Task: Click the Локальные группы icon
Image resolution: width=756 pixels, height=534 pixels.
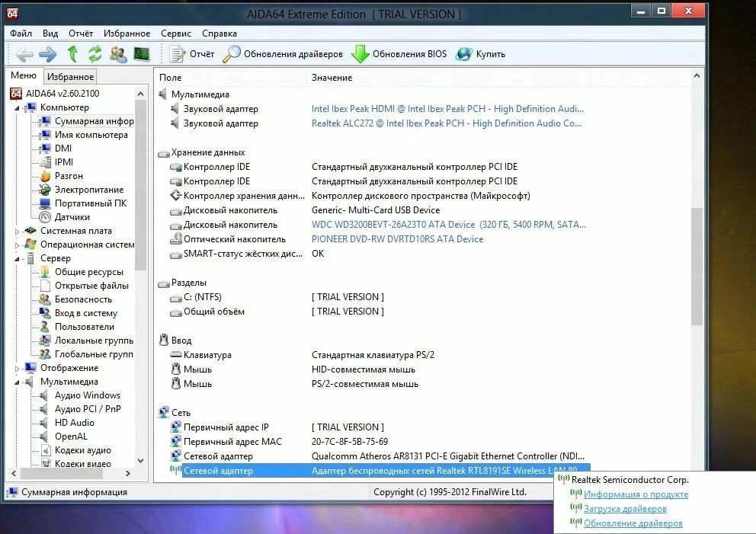Action: 45,341
